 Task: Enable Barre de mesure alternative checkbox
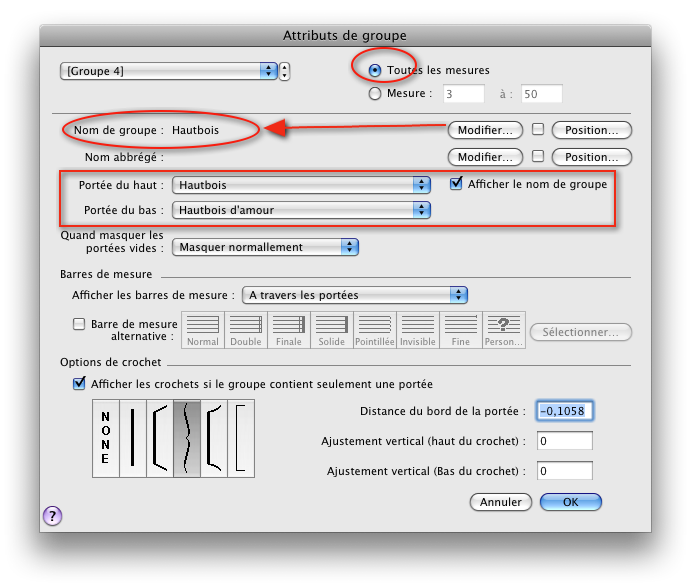click(79, 324)
